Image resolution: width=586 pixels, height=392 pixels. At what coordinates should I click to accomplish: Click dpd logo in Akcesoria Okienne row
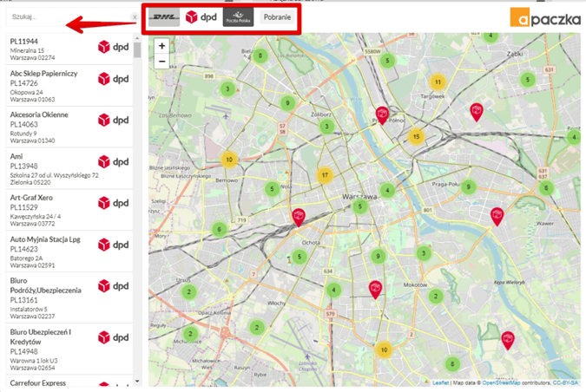(113, 121)
